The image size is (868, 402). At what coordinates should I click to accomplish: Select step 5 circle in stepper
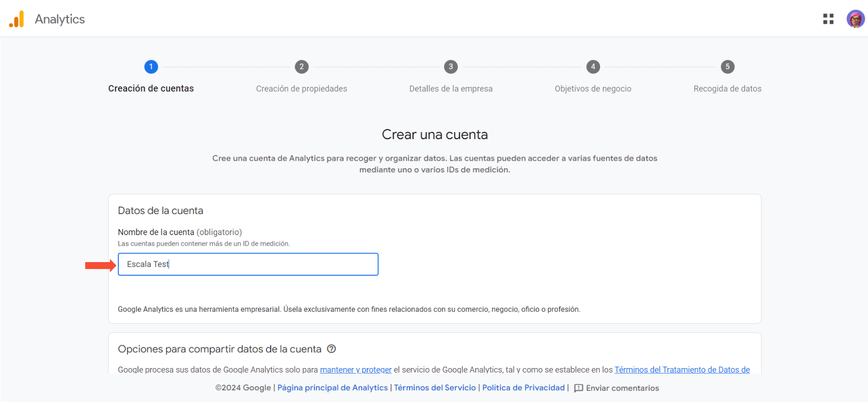[x=727, y=67]
